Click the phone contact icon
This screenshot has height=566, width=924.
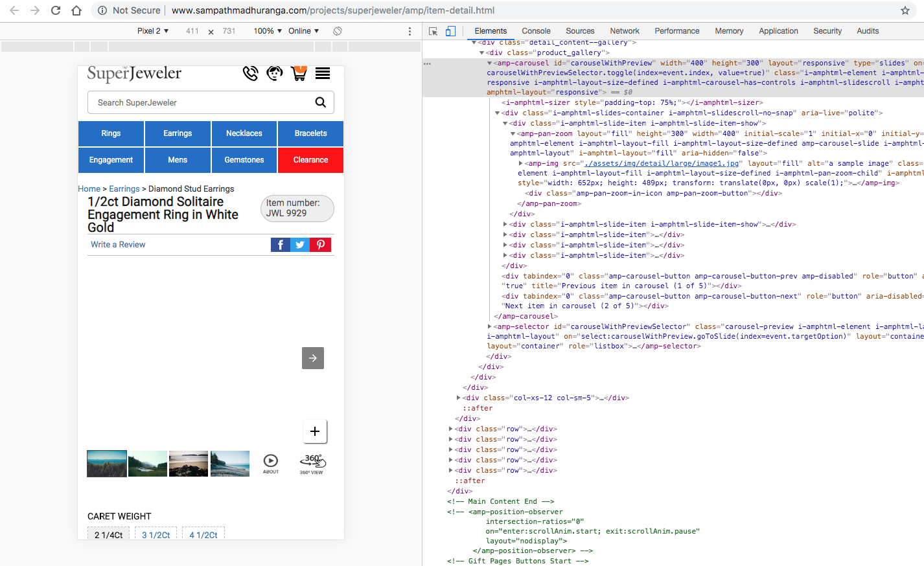click(x=251, y=74)
